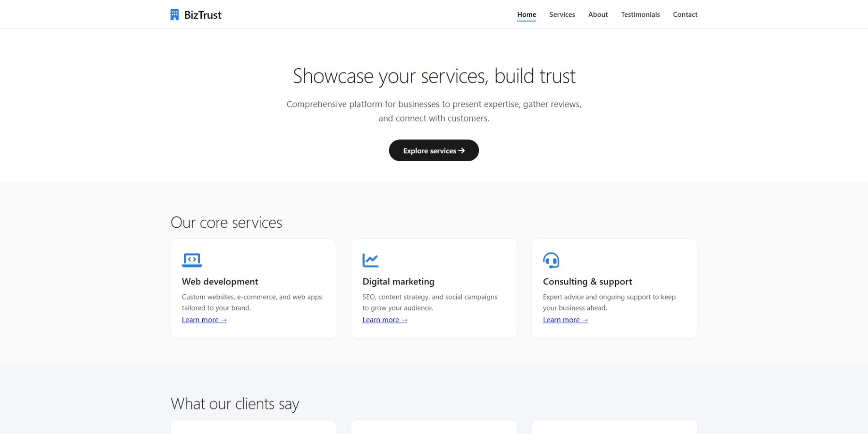Follow Learn more under Digital marketing
Image resolution: width=868 pixels, height=434 pixels.
[385, 320]
